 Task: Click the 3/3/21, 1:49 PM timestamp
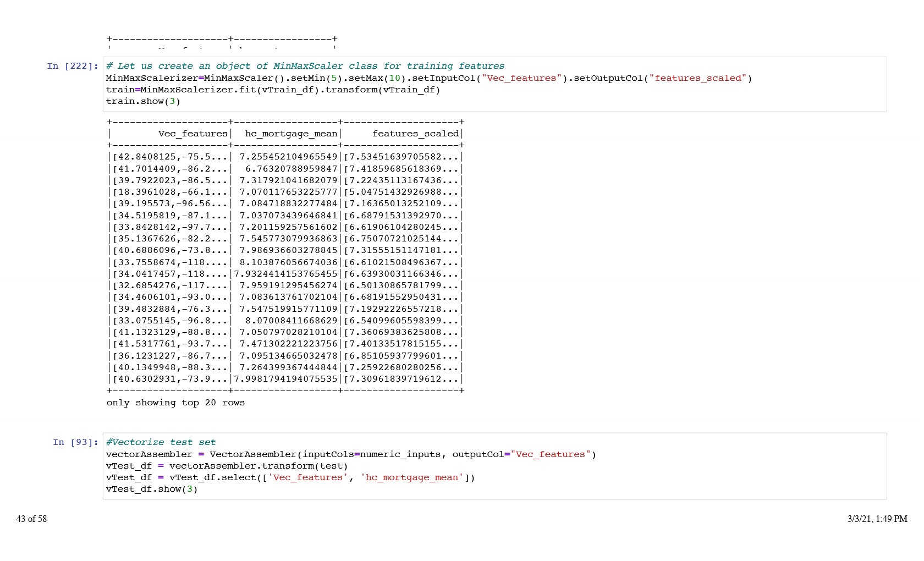click(877, 519)
